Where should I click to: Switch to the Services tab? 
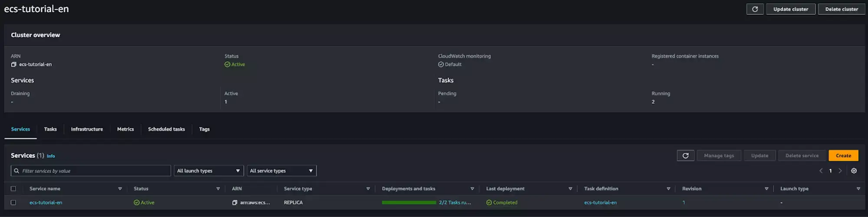[x=20, y=129]
